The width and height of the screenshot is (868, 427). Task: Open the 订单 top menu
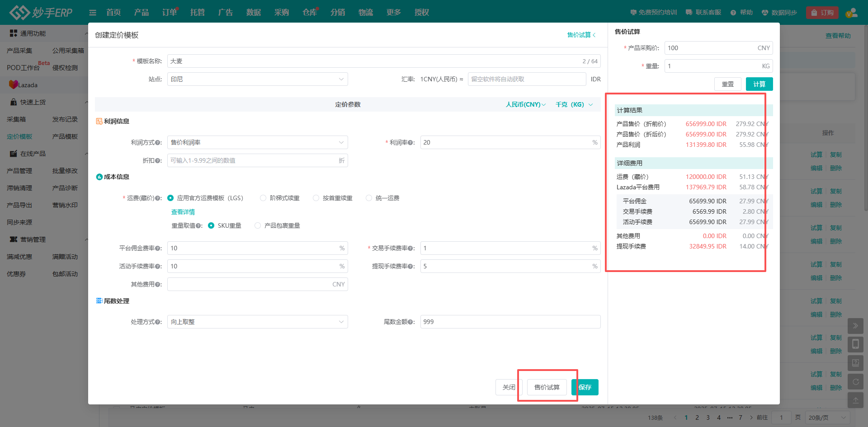(170, 13)
